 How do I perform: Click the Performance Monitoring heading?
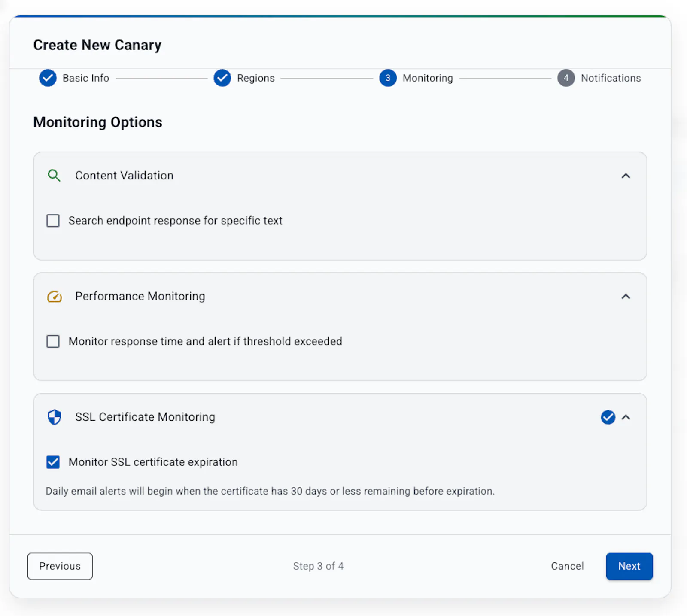point(140,296)
